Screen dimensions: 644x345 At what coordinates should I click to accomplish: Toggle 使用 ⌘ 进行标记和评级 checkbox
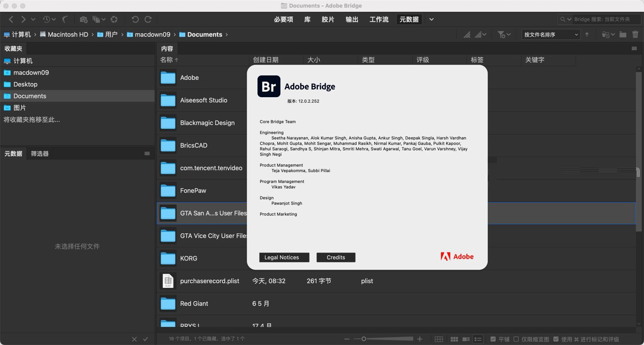point(556,339)
